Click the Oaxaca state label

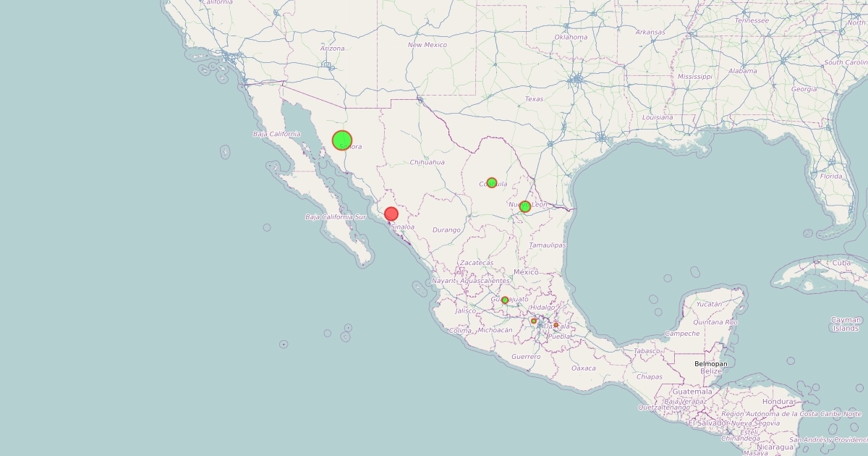pos(584,368)
